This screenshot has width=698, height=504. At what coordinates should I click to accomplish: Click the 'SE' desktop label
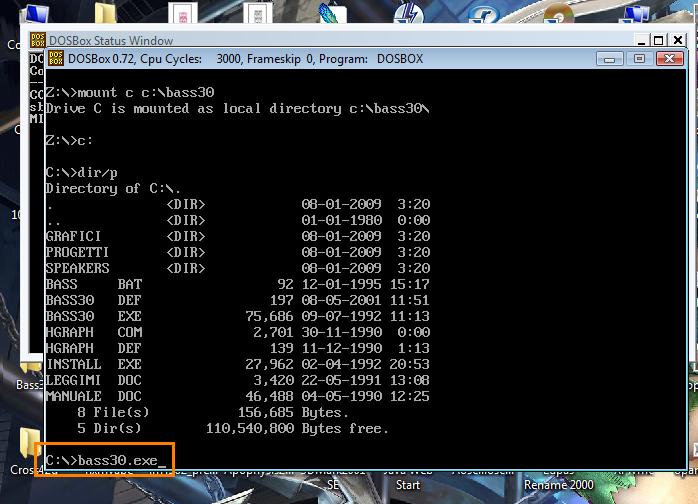(333, 485)
